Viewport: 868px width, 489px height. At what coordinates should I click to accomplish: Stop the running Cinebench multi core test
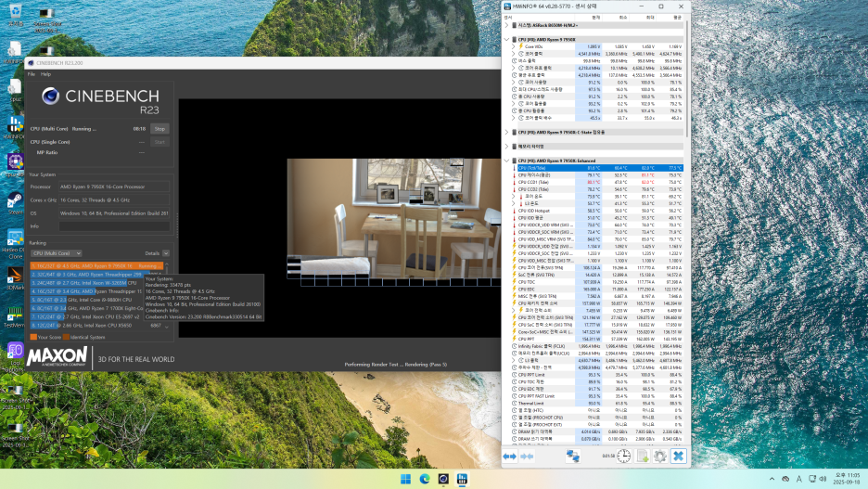[160, 128]
